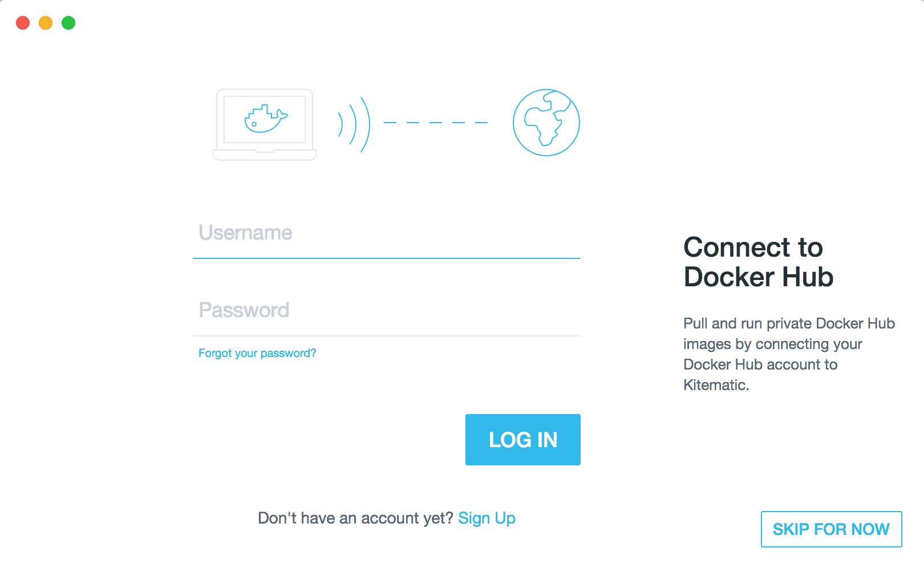Choose SKIP FOR NOW button

[832, 529]
